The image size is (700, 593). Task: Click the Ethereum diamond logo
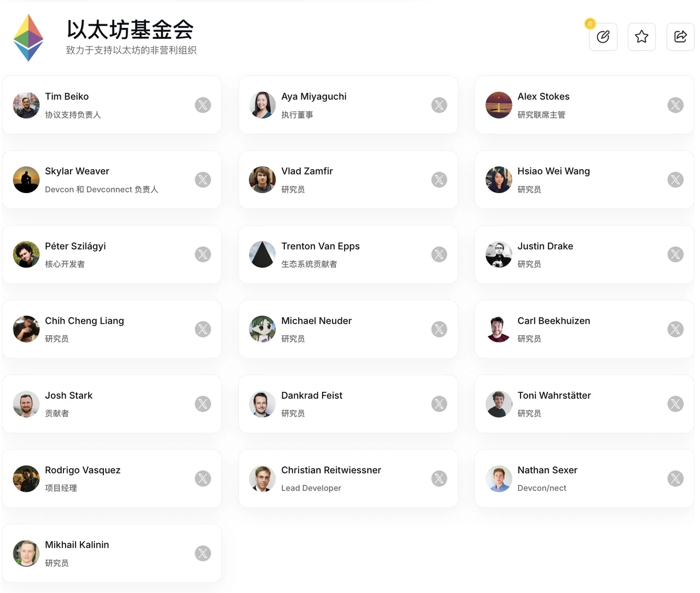click(28, 37)
